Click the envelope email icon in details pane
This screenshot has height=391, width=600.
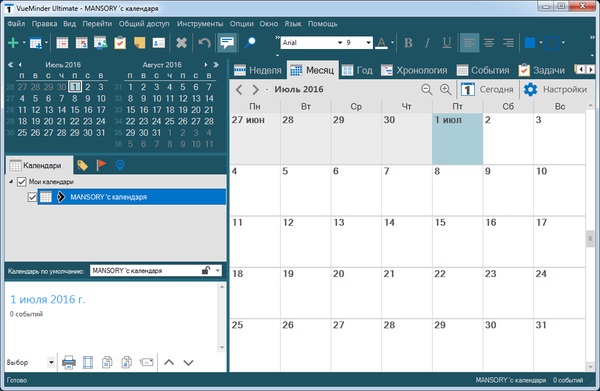[x=146, y=362]
